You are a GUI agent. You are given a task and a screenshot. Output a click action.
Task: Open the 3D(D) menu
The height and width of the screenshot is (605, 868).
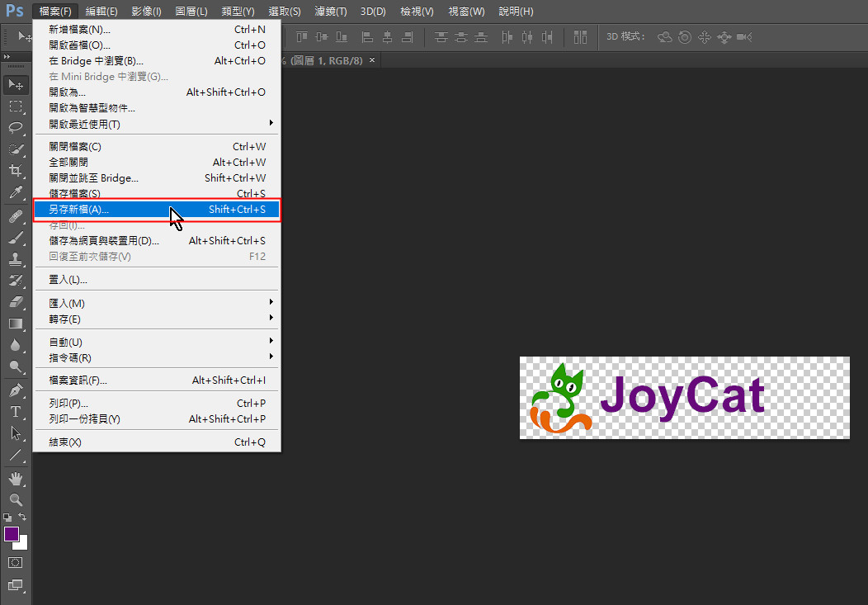coord(373,11)
